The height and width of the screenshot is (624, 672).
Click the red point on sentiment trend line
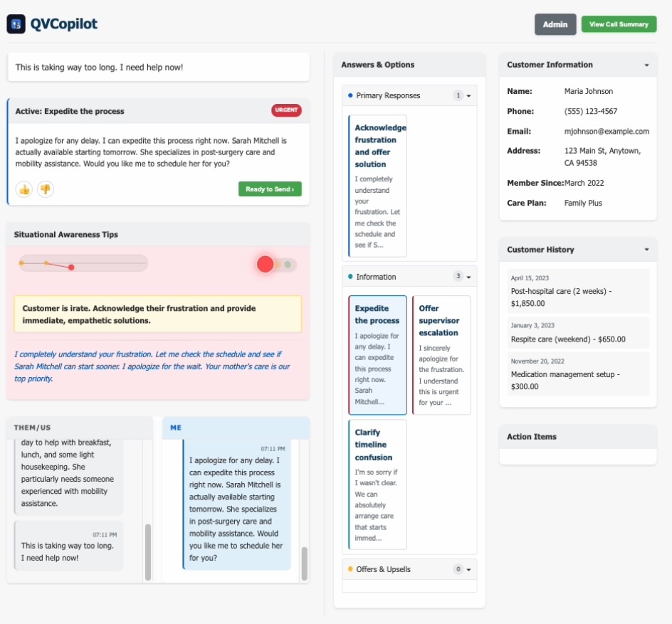(x=71, y=268)
